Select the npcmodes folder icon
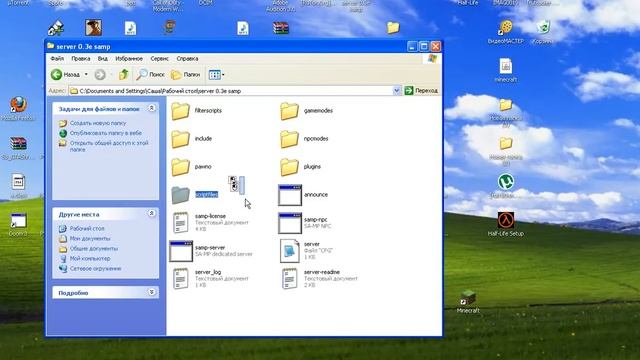Viewport: 640px width, 360px height. pos(289,139)
